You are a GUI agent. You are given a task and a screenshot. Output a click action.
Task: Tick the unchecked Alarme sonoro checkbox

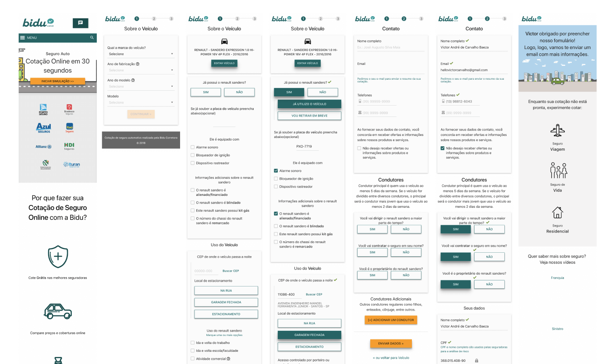pyautogui.click(x=192, y=147)
